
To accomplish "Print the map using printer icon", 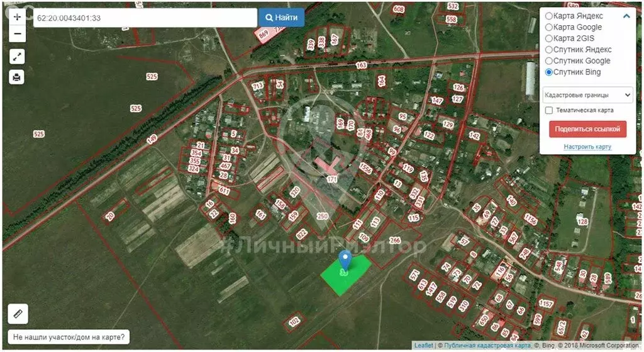I will coord(17,77).
